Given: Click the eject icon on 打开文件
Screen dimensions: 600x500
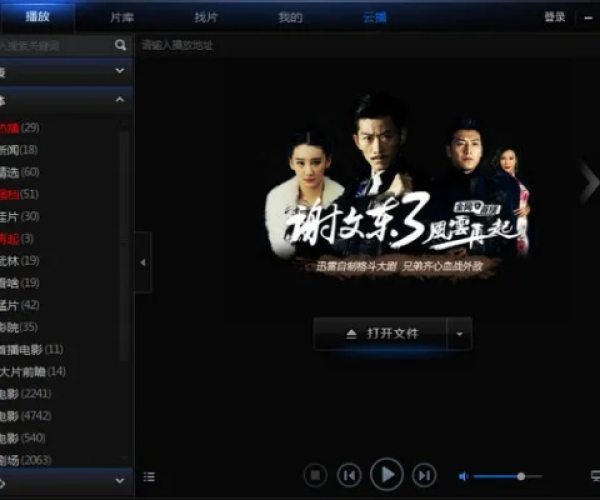Looking at the screenshot, I should coord(351,334).
